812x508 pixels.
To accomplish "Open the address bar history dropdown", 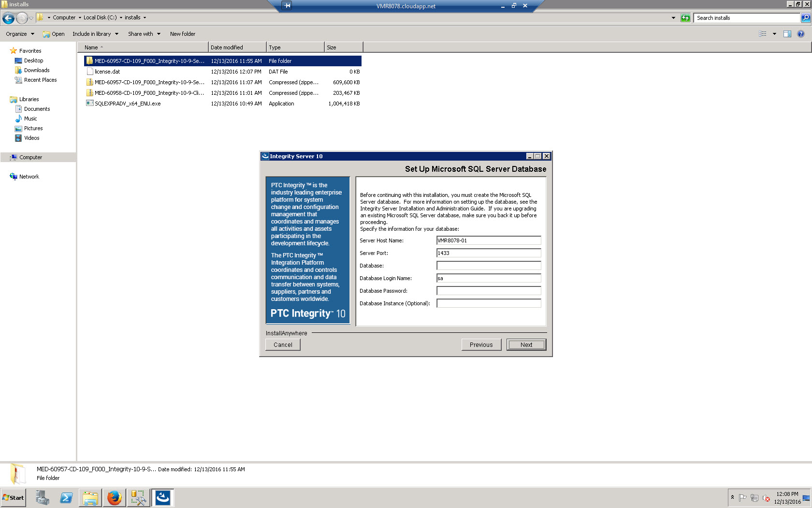I will tap(673, 18).
